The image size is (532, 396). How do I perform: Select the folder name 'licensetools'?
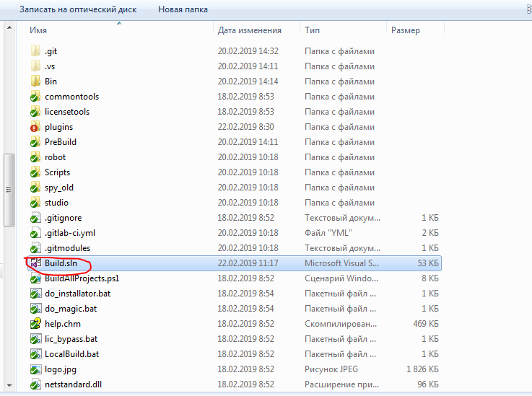67,112
